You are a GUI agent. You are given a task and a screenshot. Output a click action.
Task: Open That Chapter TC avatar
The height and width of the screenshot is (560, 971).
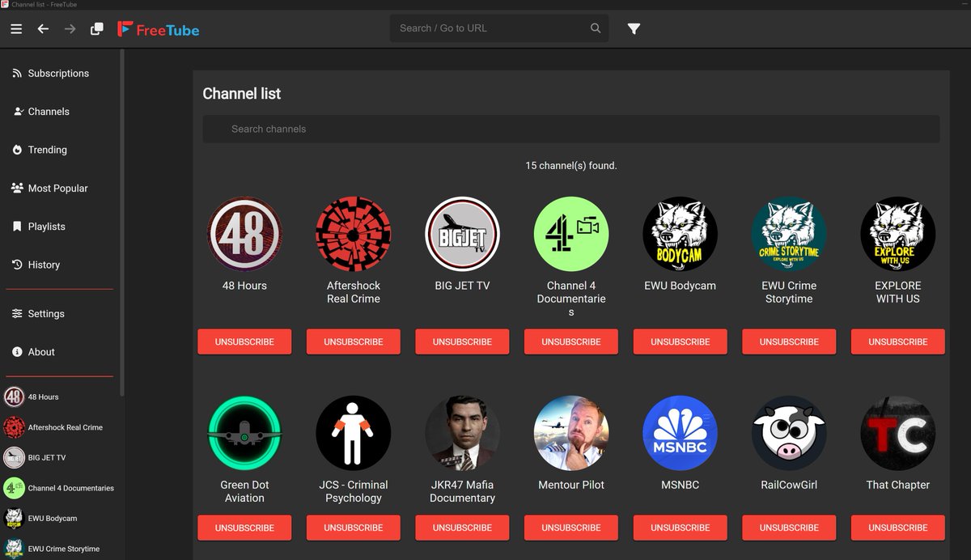pos(897,433)
